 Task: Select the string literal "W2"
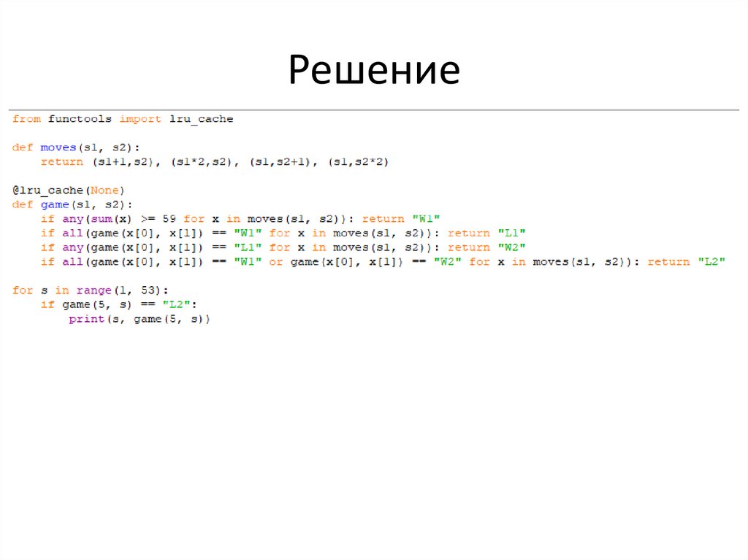point(514,247)
